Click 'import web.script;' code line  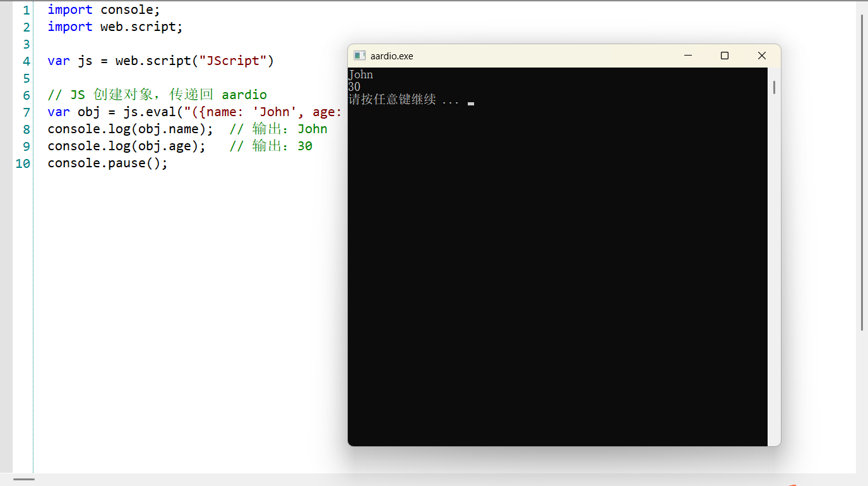[116, 27]
